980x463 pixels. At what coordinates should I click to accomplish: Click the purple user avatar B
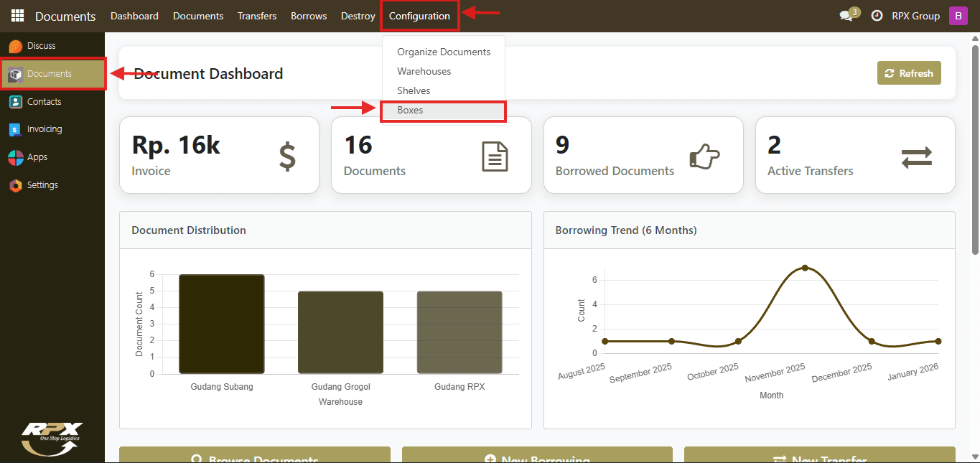(x=958, y=16)
